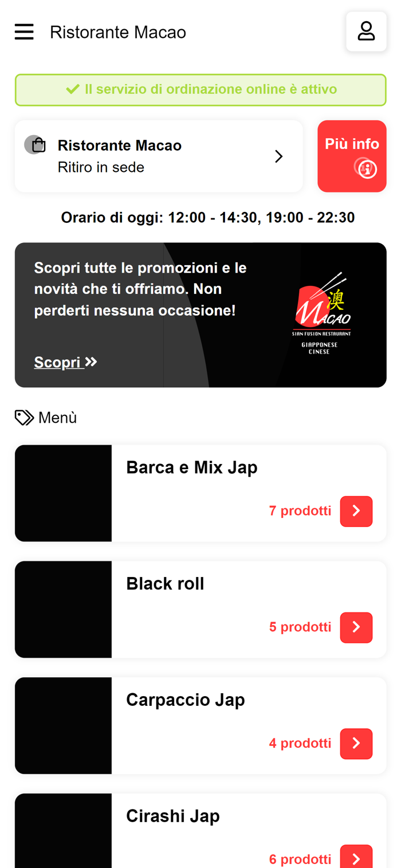The height and width of the screenshot is (868, 401).
Task: Click the Macao restaurant logo
Action: point(322,313)
